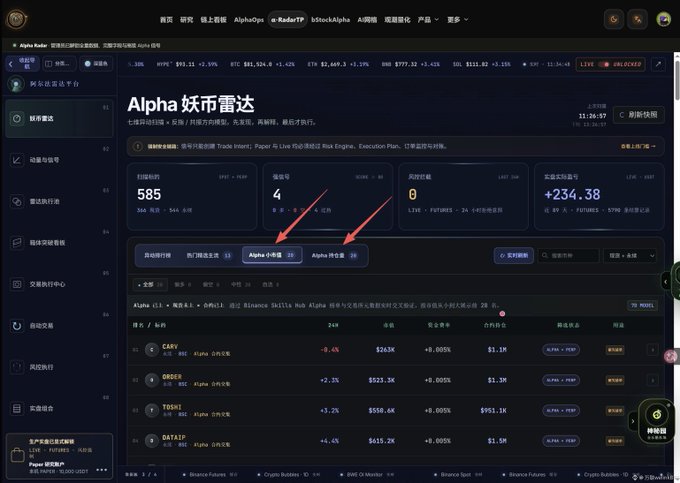The height and width of the screenshot is (483, 680).
Task: Open the 箱体突破看板 sidebar icon
Action: tap(16, 243)
